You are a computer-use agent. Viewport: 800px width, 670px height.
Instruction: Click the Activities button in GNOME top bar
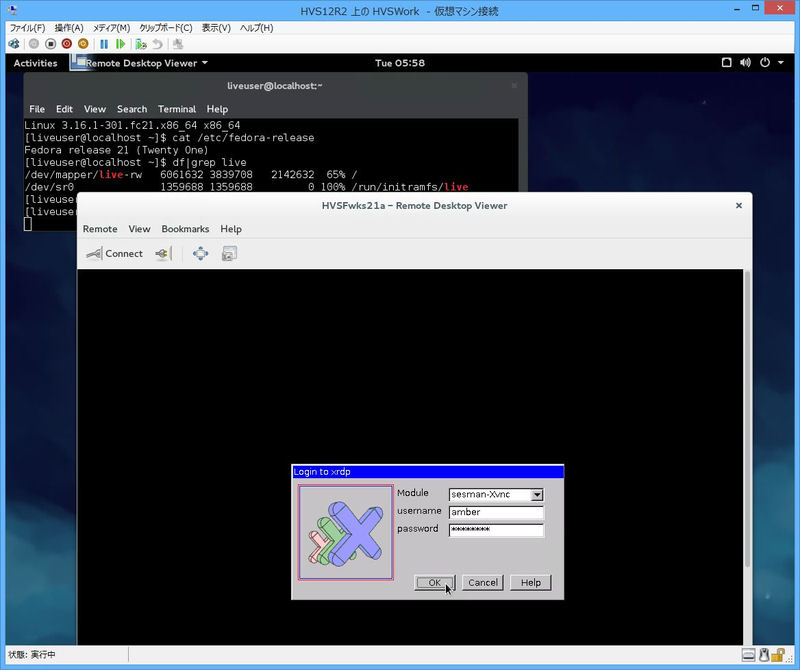pyautogui.click(x=35, y=63)
